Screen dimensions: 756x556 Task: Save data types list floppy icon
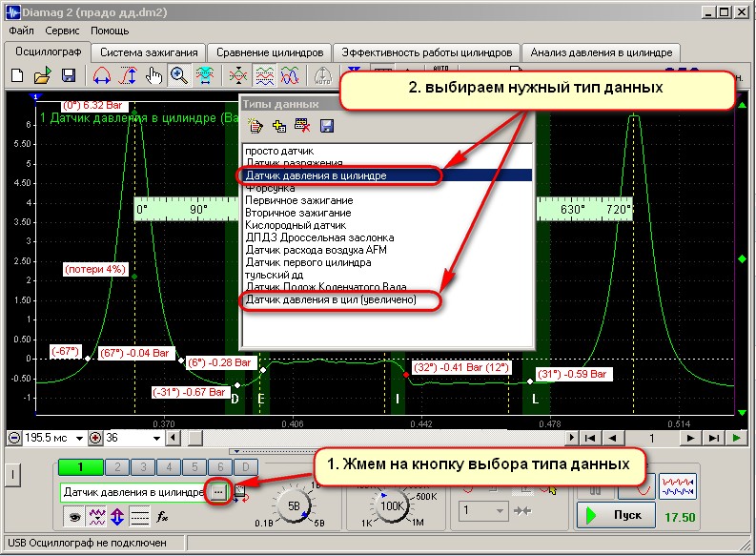coord(326,126)
